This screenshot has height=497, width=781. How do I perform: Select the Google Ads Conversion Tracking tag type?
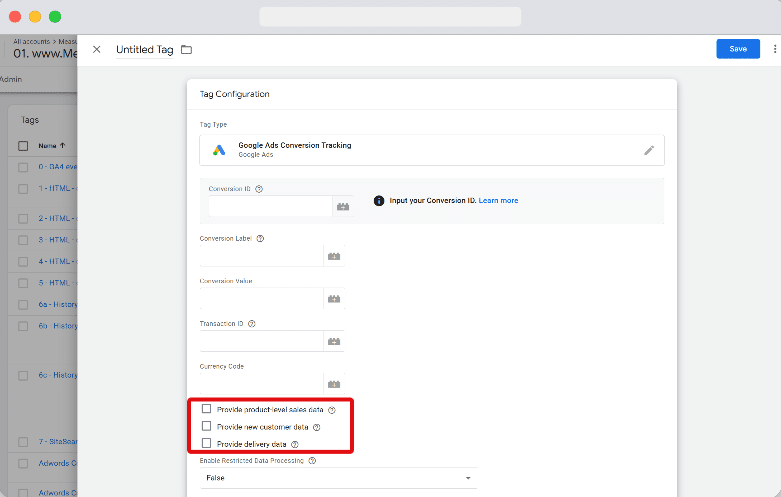point(432,150)
